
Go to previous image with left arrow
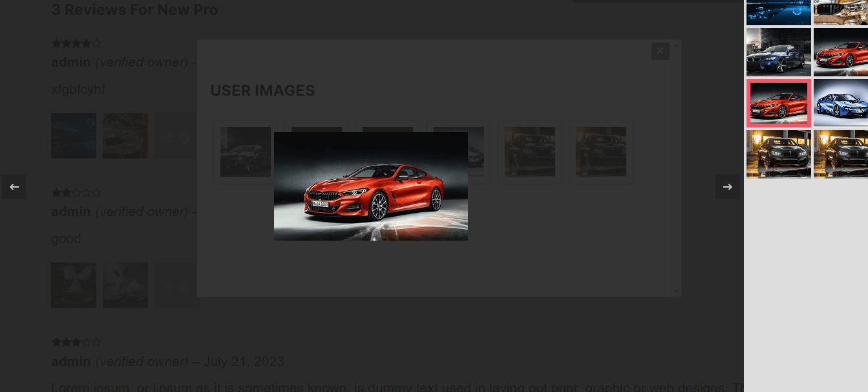[14, 187]
